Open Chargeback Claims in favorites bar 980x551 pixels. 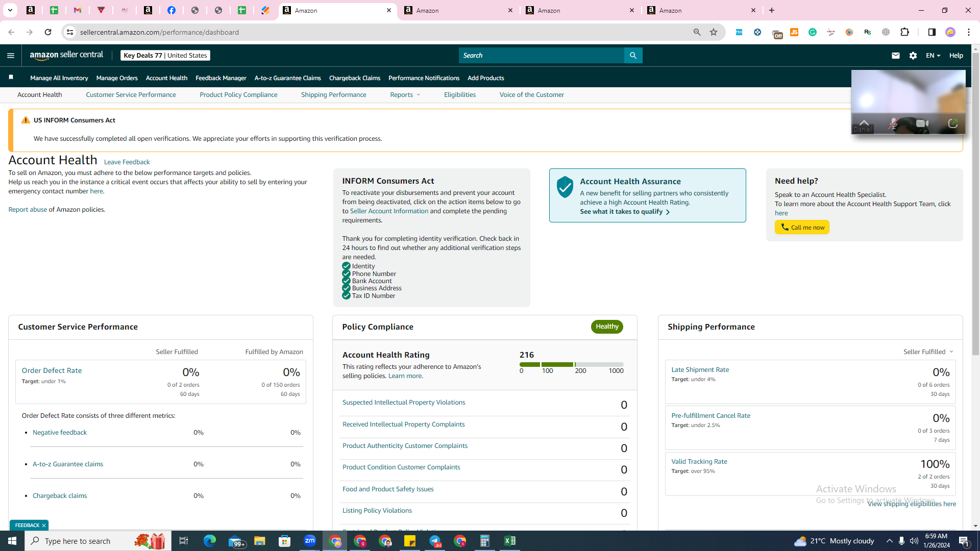coord(355,78)
